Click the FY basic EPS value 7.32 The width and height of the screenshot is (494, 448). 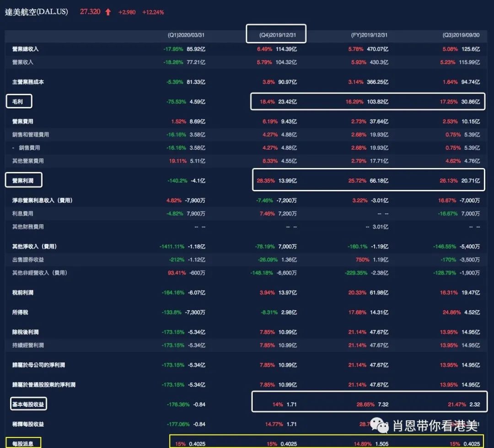click(383, 405)
